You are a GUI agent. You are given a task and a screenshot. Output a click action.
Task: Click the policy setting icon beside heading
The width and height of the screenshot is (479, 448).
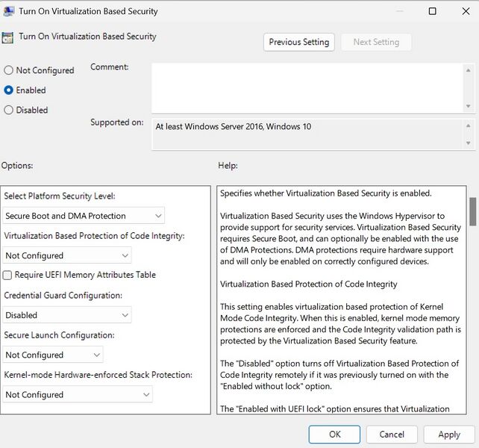click(x=7, y=37)
